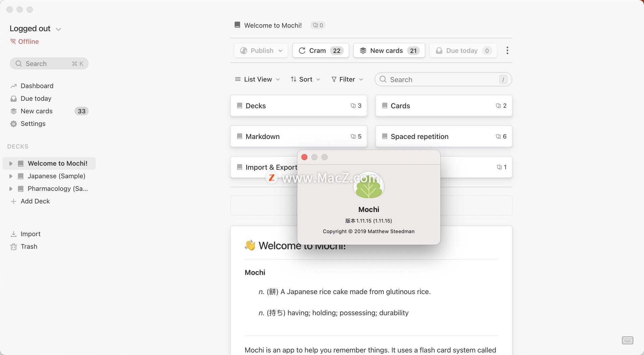Click the deck icon next to Welcome to Mochi! header

(x=237, y=25)
